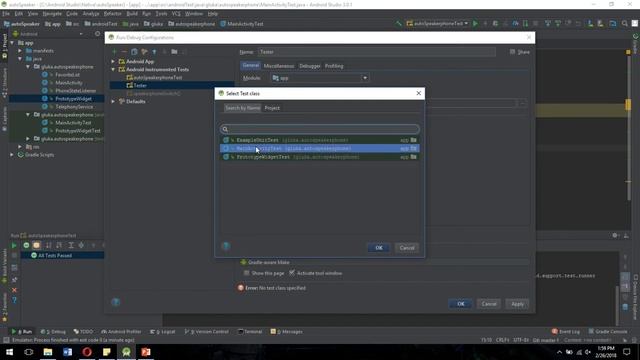
Task: Expand res folder in project tree
Action: pos(20,147)
